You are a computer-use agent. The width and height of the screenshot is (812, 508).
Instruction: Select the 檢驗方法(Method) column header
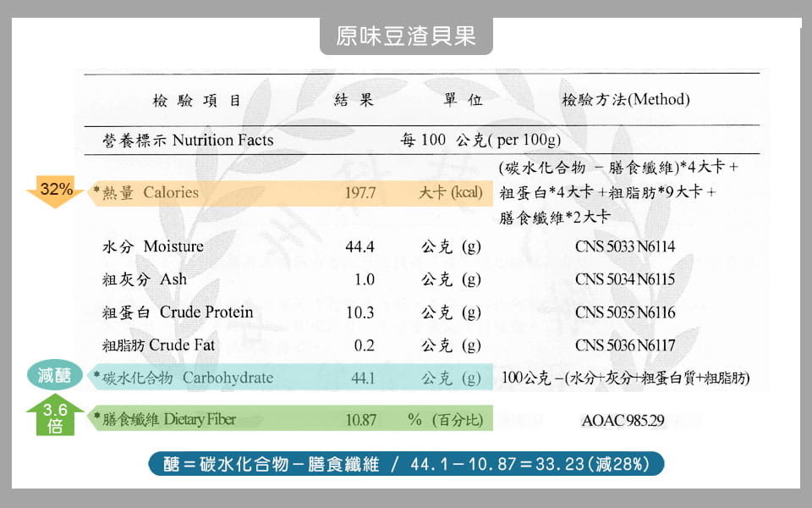tap(626, 99)
